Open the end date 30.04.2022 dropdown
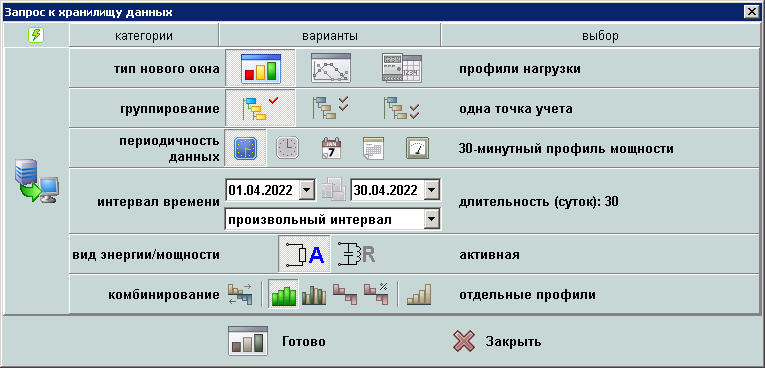 [x=432, y=190]
